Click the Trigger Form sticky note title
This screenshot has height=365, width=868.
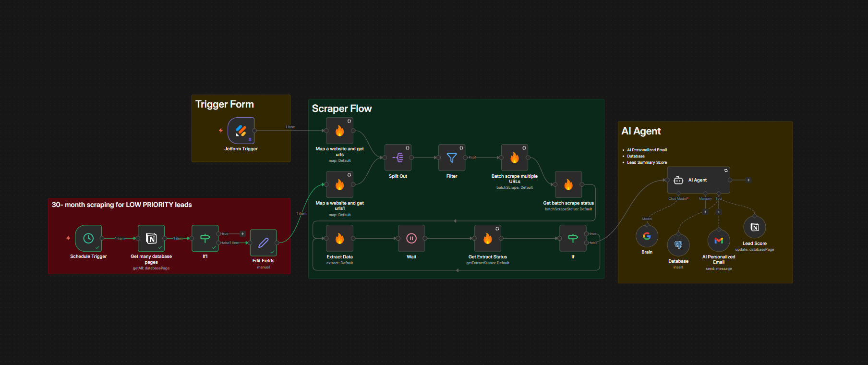(225, 104)
